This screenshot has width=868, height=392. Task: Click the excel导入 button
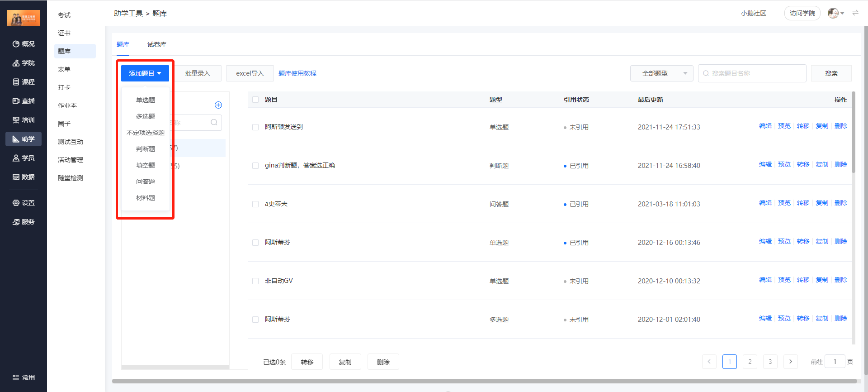point(250,73)
